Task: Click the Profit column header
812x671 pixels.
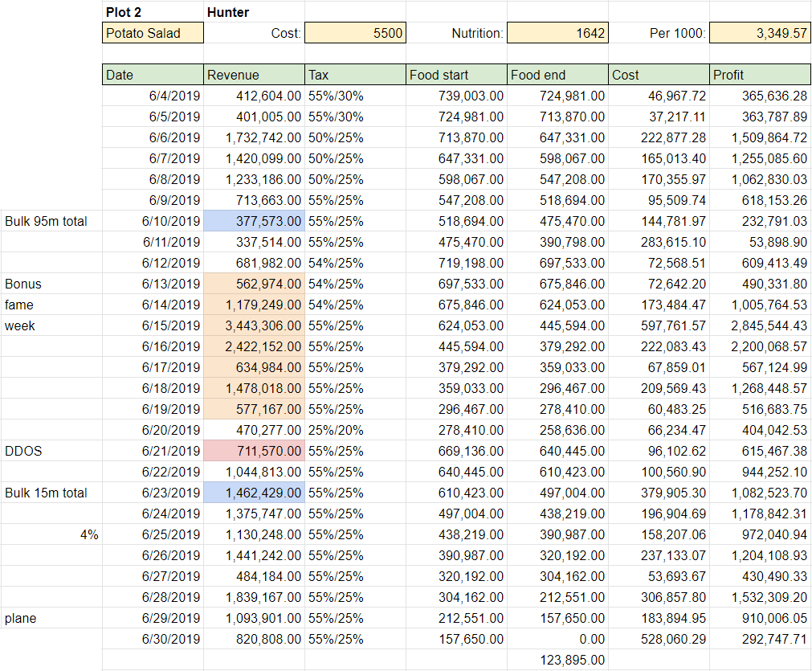Action: pyautogui.click(x=760, y=75)
